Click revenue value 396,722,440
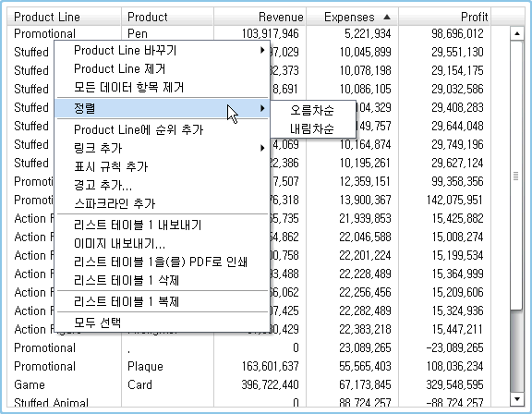This screenshot has height=414, width=532. [x=270, y=384]
